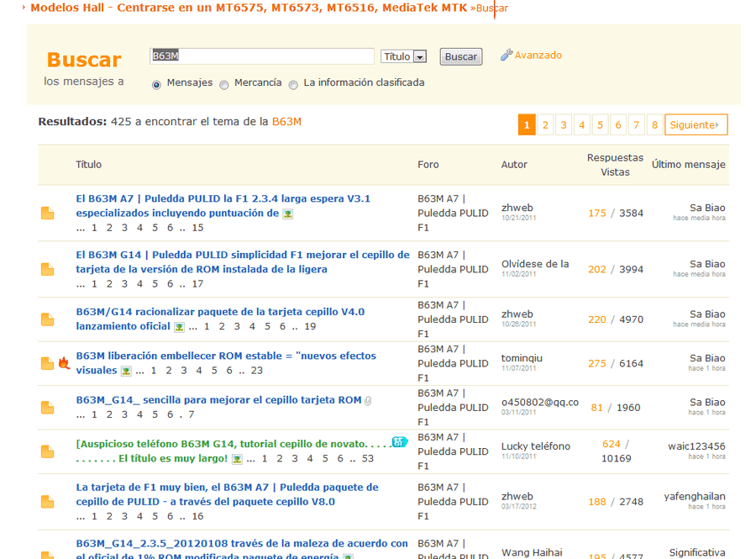
Task: Select 'La información clasificada' radio button
Action: tap(293, 85)
